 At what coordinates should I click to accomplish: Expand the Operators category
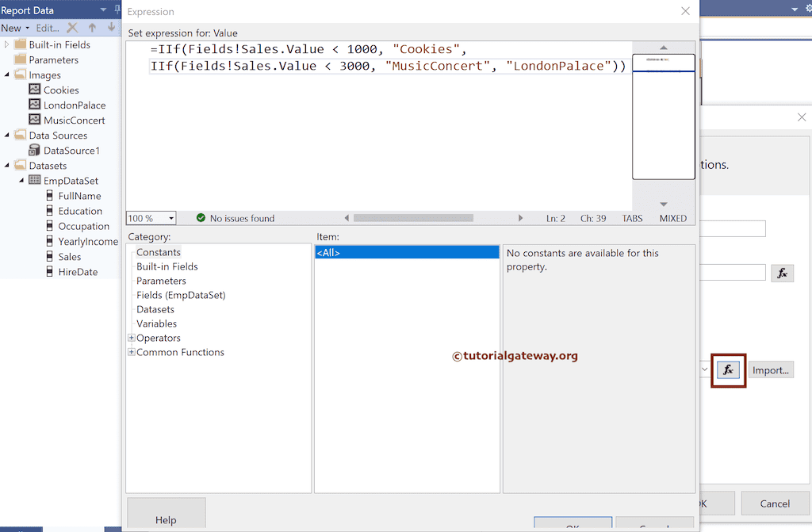coord(131,338)
